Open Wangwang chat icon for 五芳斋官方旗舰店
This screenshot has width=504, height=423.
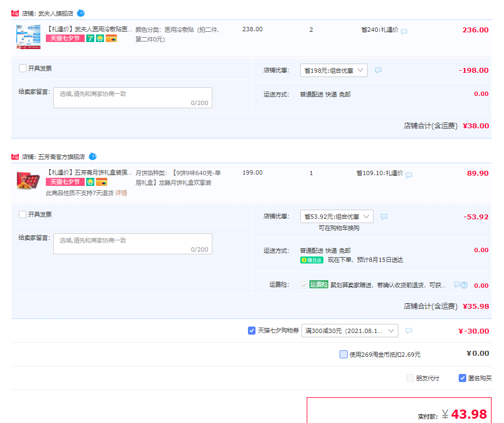(x=93, y=156)
